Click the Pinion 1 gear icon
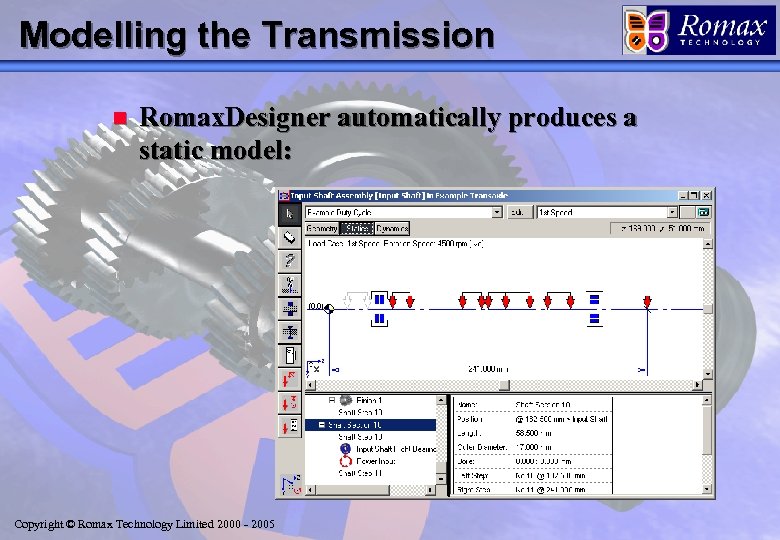Image resolution: width=780 pixels, height=540 pixels. pos(346,400)
